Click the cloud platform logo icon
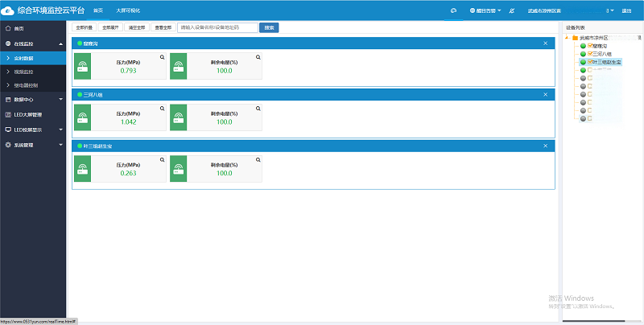The height and width of the screenshot is (325, 644). pyautogui.click(x=8, y=10)
